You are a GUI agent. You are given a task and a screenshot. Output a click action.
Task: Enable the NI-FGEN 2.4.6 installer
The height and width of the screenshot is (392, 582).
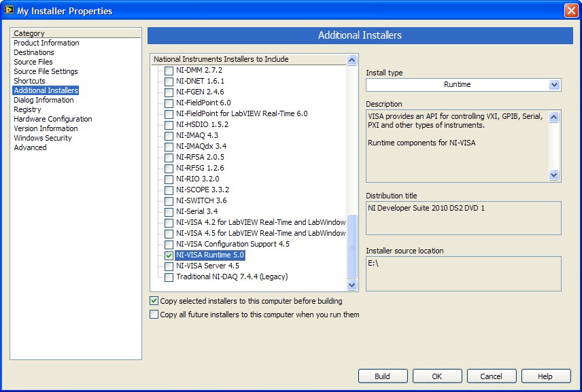click(x=169, y=92)
